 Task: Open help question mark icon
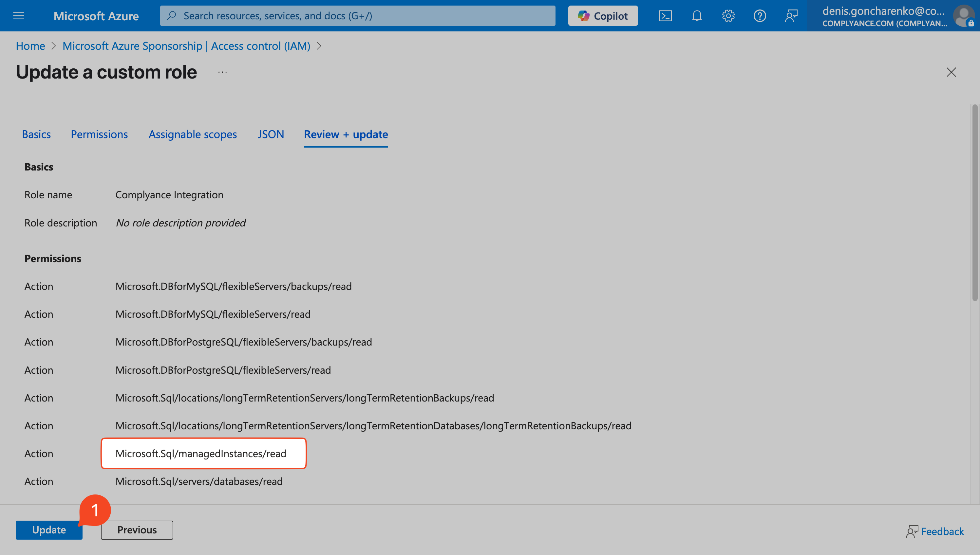click(760, 16)
